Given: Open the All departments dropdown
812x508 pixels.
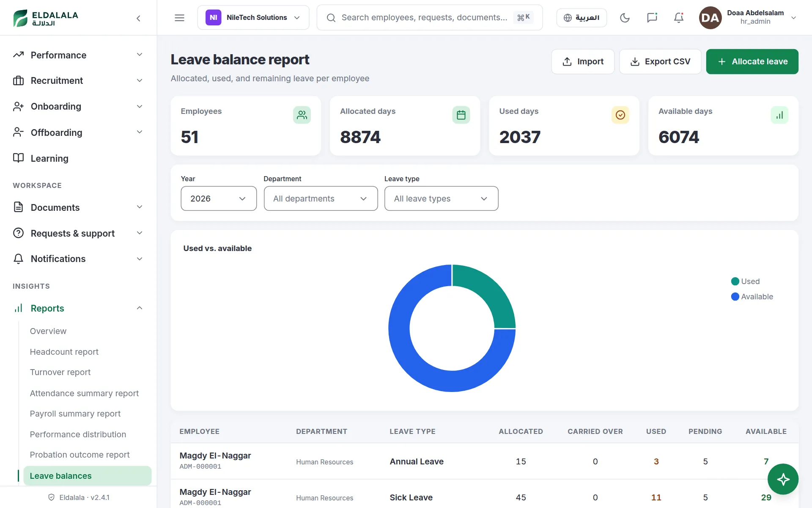Looking at the screenshot, I should (321, 199).
